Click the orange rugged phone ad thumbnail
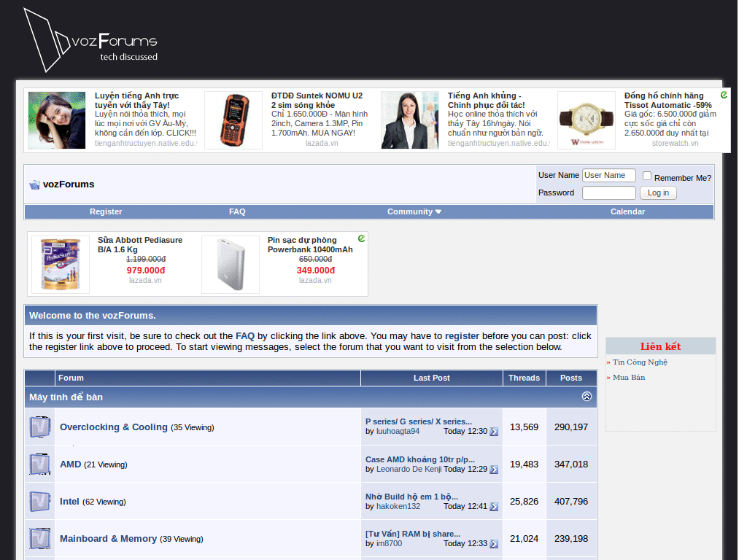Screen dimensions: 747x560 233,120
